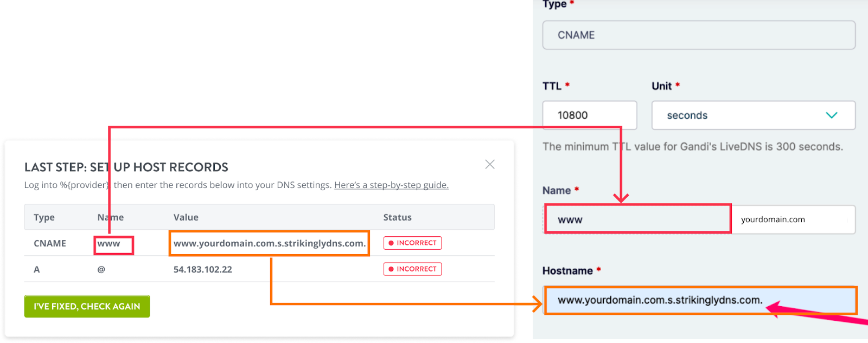Viewport: 868px width, 343px height.
Task: Click the seconds dropdown chevron arrow
Action: pyautogui.click(x=832, y=115)
